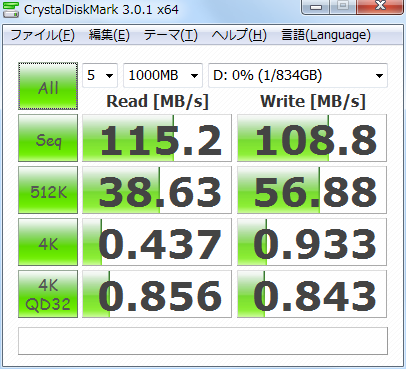Expand the test count dropdown showing 5
Viewport: 406px width, 369px height.
100,75
